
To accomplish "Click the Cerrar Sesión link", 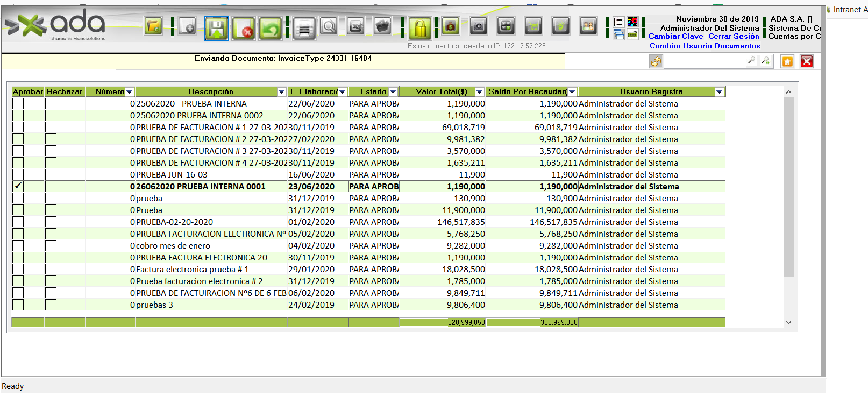I will (x=734, y=37).
